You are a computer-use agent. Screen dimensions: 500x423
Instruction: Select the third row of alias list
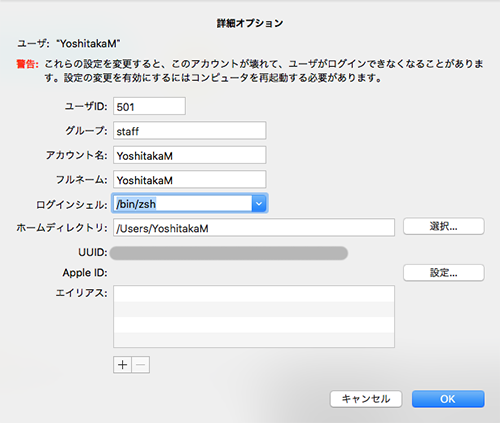coord(254,325)
